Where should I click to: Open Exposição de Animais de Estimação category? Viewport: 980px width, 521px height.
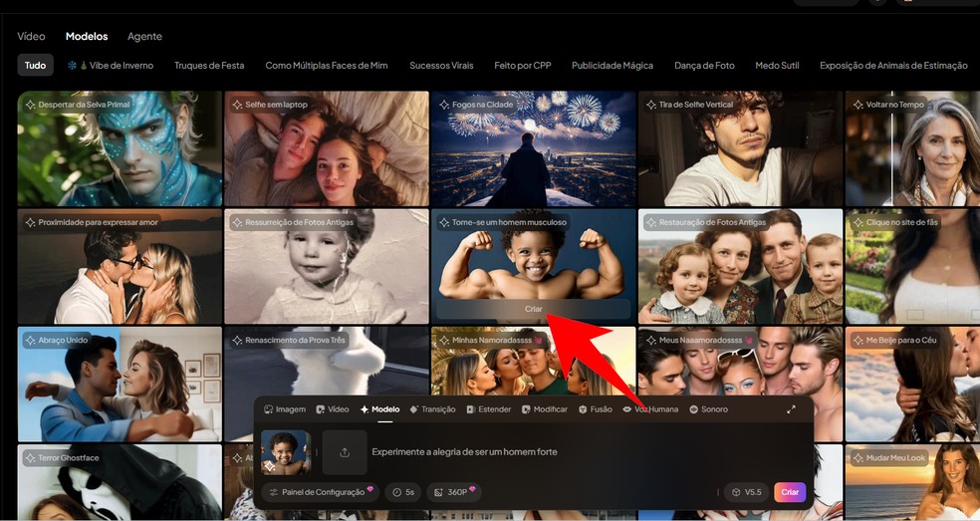[893, 65]
